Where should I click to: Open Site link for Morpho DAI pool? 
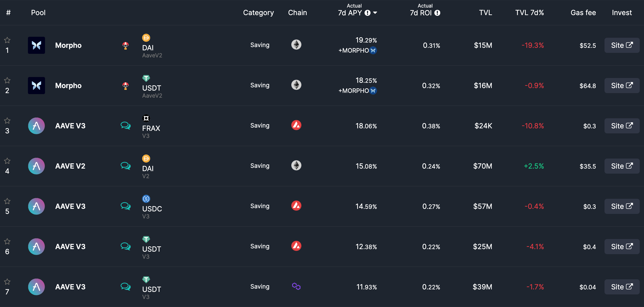pyautogui.click(x=622, y=45)
